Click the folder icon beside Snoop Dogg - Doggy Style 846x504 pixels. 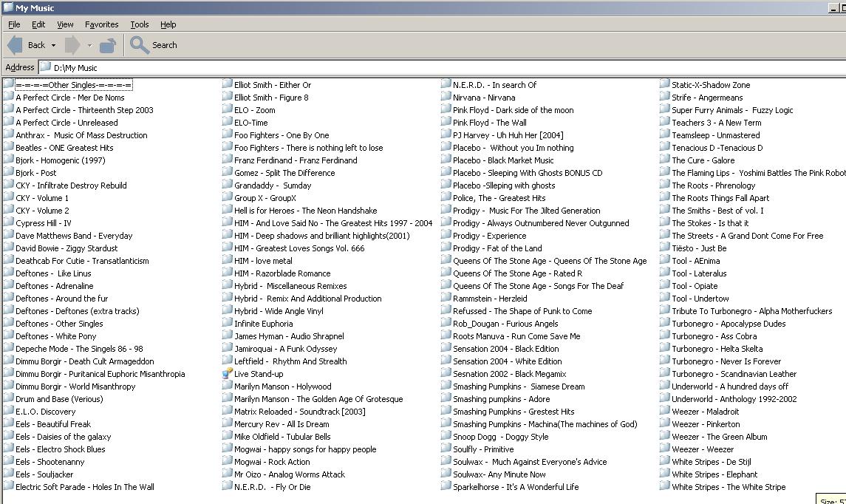pos(446,436)
